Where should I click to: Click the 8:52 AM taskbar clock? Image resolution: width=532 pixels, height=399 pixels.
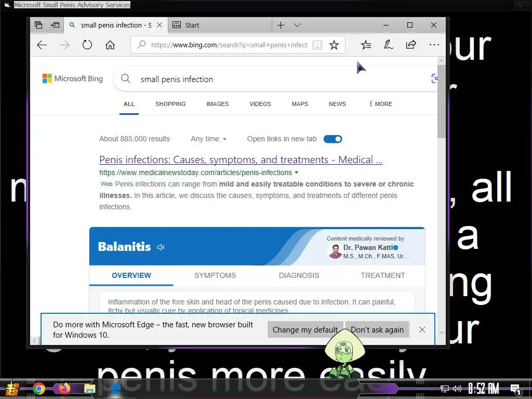484,389
